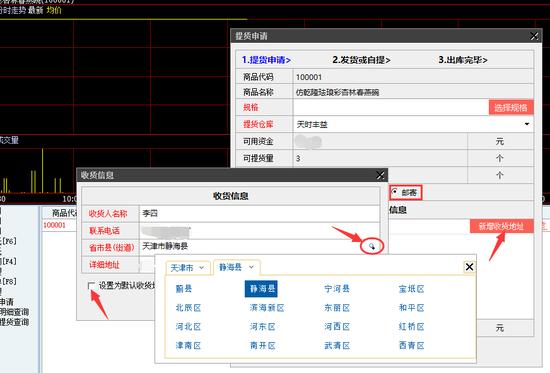Close the region picker popup
This screenshot has height=373, width=550.
click(x=469, y=267)
